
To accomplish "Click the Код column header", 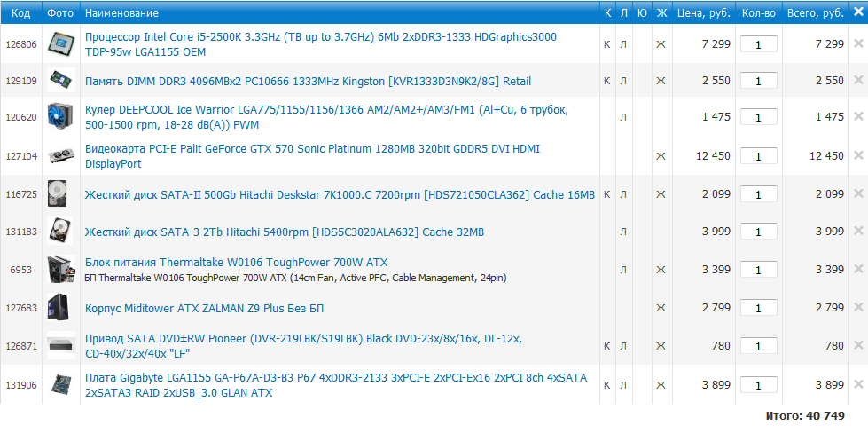I will click(x=20, y=12).
